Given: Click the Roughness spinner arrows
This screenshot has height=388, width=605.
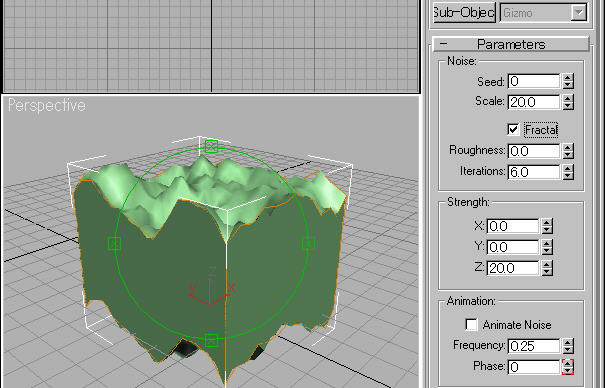Looking at the screenshot, I should 568,151.
